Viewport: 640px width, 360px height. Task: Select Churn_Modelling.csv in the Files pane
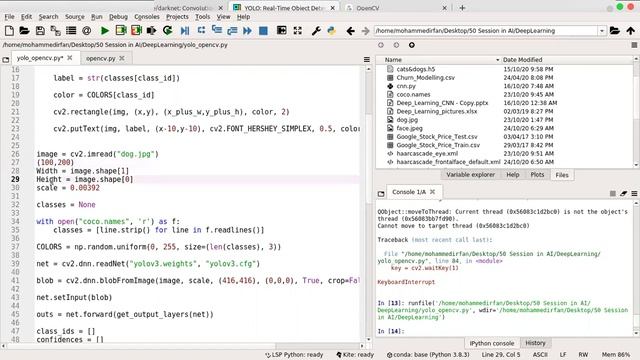tap(425, 78)
